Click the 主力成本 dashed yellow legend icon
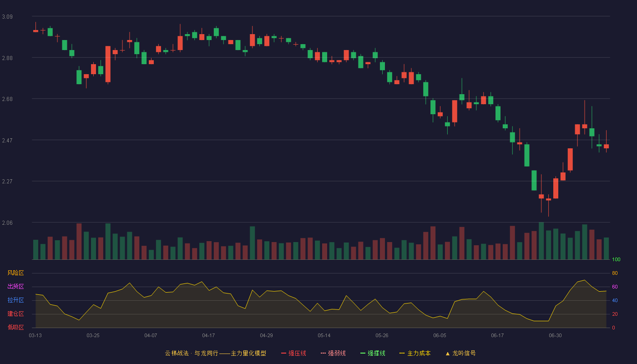The width and height of the screenshot is (637, 364). point(402,353)
